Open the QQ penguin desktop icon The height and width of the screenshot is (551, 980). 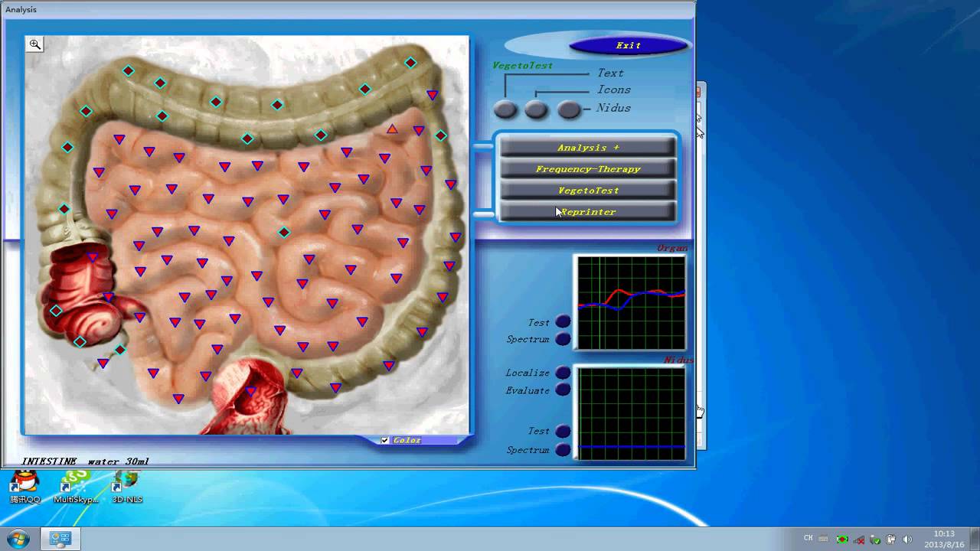coord(24,486)
